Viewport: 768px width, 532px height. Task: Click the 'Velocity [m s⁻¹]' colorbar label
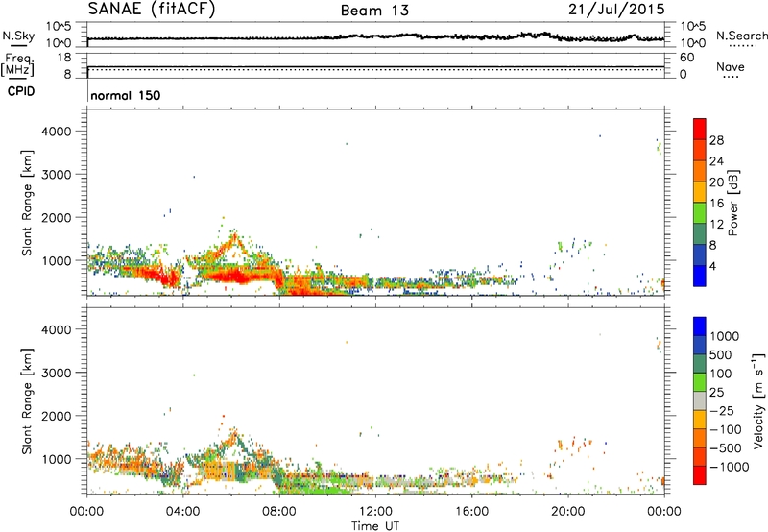758,400
